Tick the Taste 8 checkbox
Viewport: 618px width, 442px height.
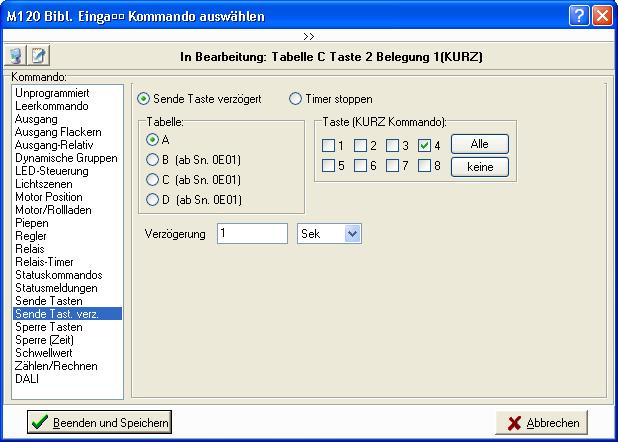[x=425, y=166]
